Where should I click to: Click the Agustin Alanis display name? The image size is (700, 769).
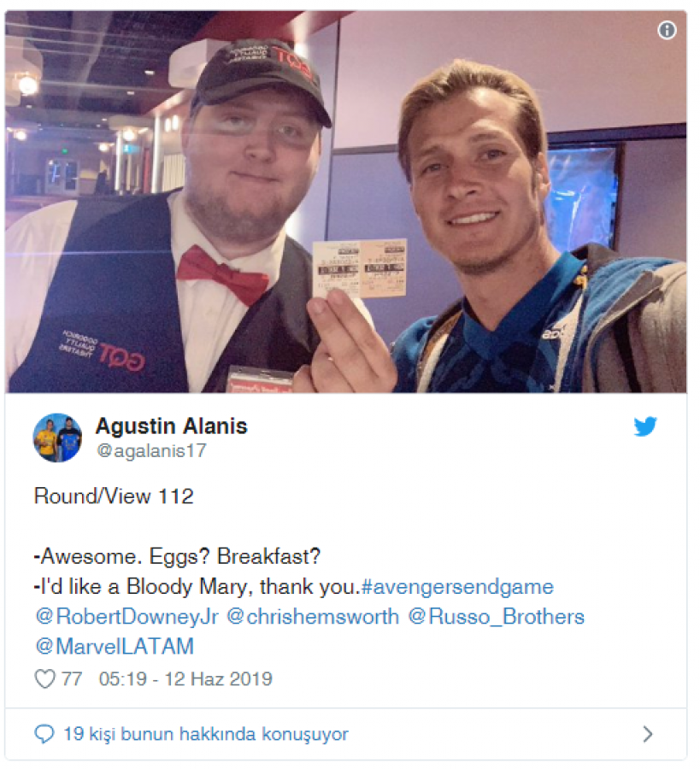(171, 426)
